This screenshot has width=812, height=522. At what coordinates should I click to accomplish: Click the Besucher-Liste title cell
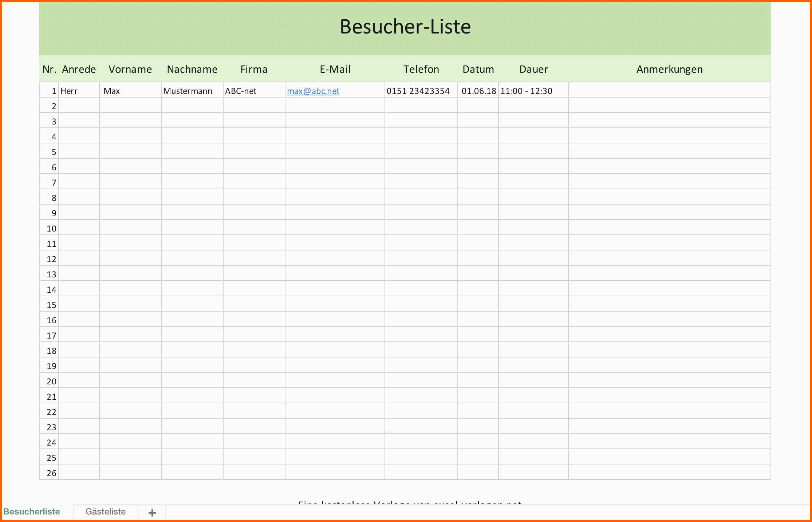pyautogui.click(x=405, y=27)
